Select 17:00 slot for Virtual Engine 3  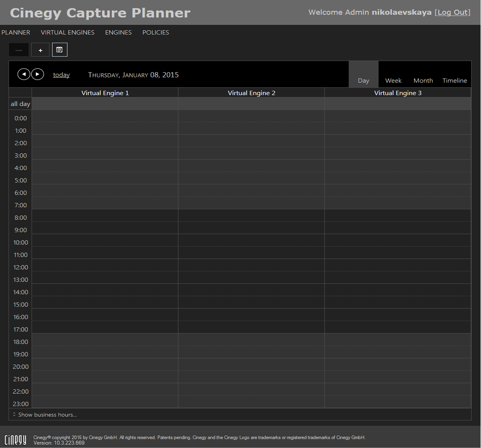398,327
